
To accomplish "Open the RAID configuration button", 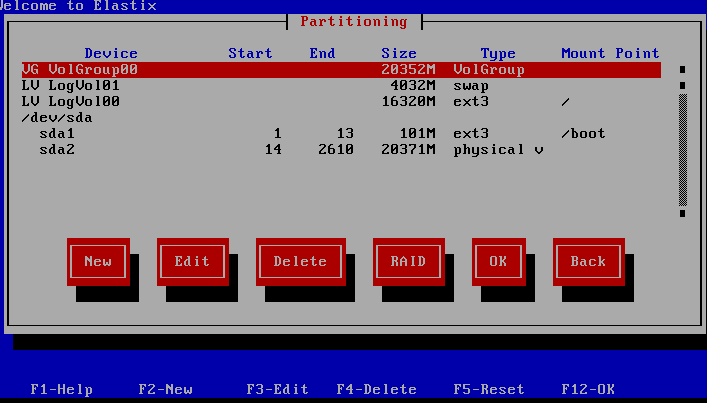I will point(409,261).
